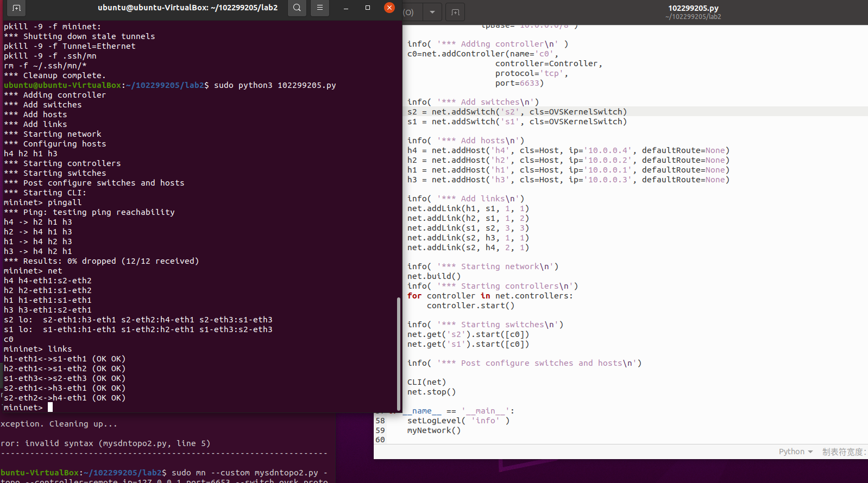Click the 'mininet> net' command line
Image resolution: width=868 pixels, height=483 pixels.
33,271
